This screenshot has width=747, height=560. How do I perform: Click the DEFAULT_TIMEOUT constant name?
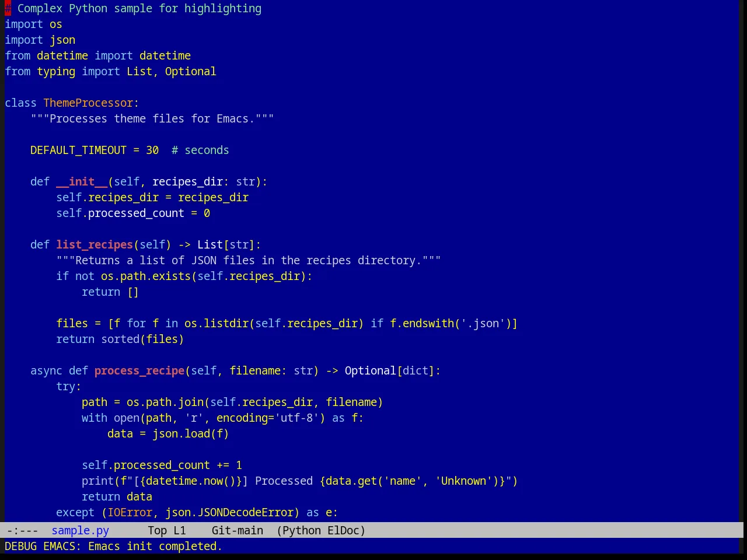pos(78,150)
